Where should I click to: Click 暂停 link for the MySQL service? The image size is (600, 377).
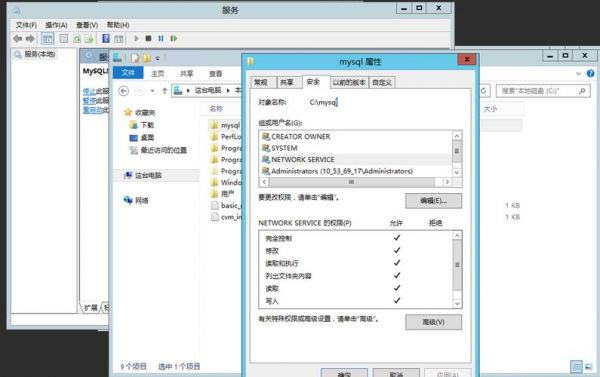point(89,100)
